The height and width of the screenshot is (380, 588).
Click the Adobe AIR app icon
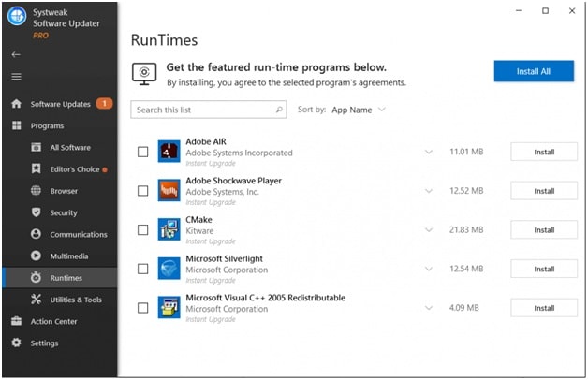[x=169, y=152]
